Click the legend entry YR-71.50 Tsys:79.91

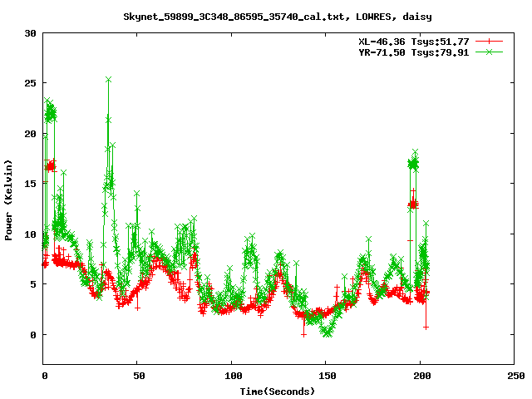(414, 52)
